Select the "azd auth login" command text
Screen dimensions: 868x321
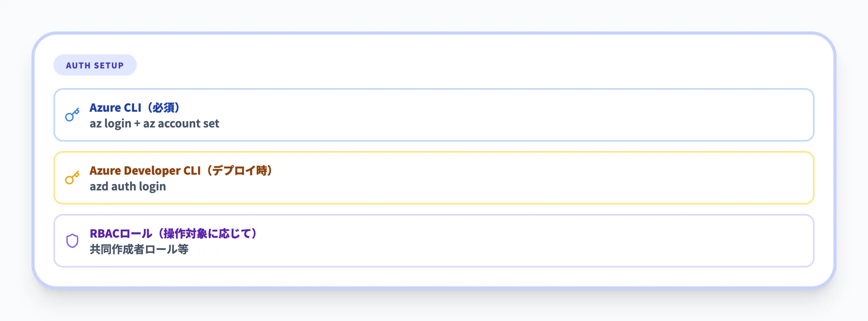(128, 186)
